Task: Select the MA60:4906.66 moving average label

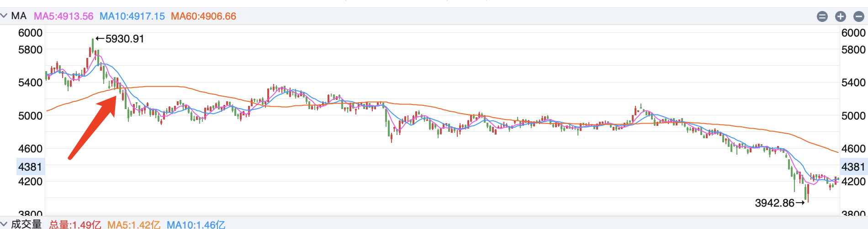Action: [x=203, y=16]
